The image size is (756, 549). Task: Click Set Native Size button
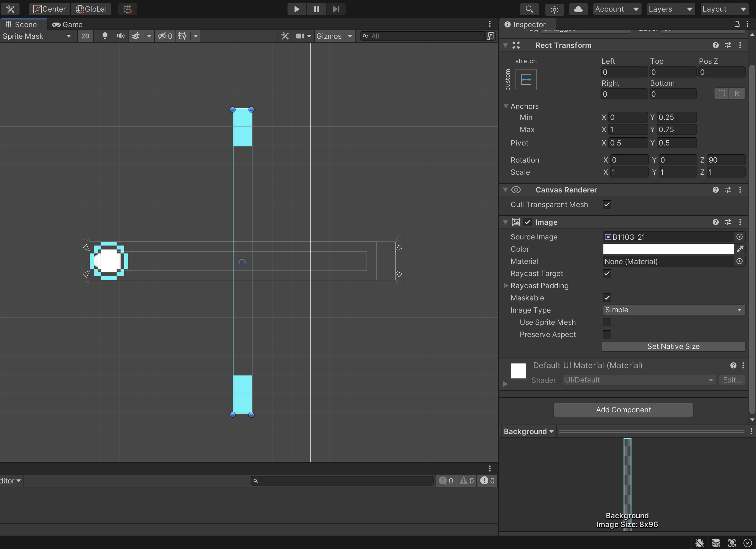click(x=673, y=346)
